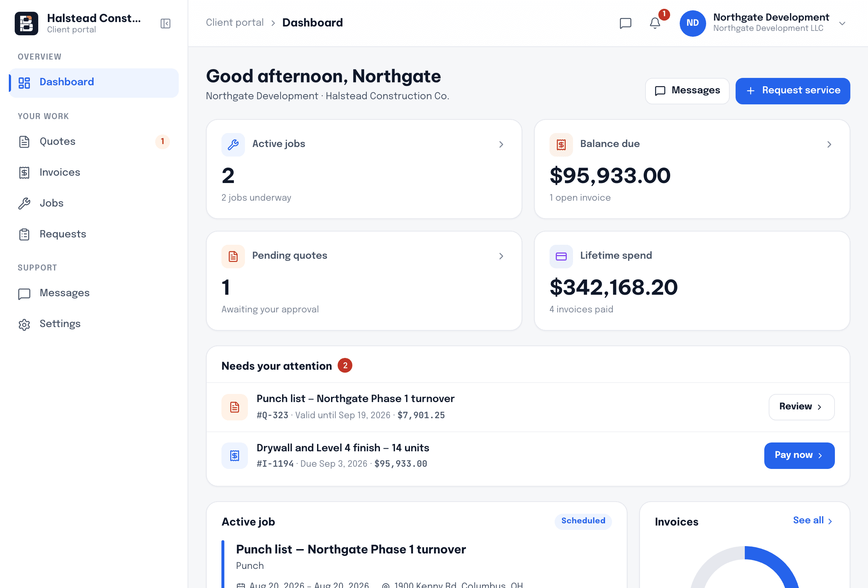Open Quotes in sidebar

point(94,142)
